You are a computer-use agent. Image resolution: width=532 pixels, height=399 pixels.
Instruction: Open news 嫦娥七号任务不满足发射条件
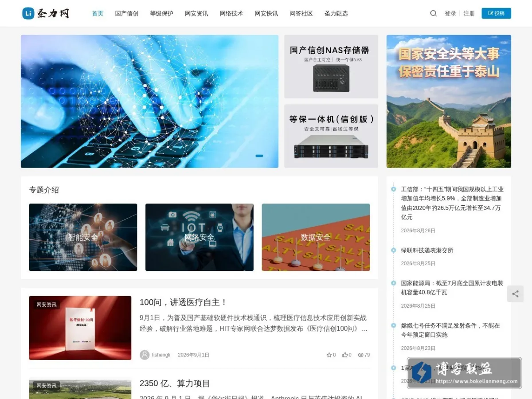(450, 330)
